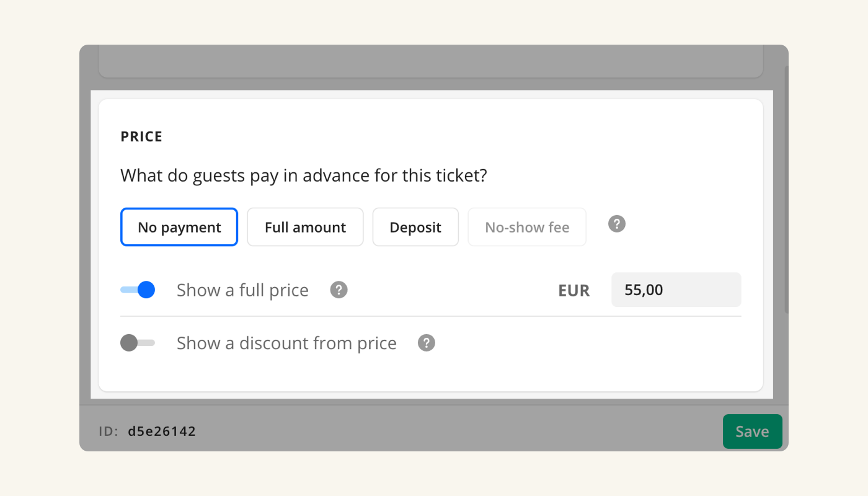Disable the Show a full price toggle
The height and width of the screenshot is (496, 868).
[x=138, y=290]
